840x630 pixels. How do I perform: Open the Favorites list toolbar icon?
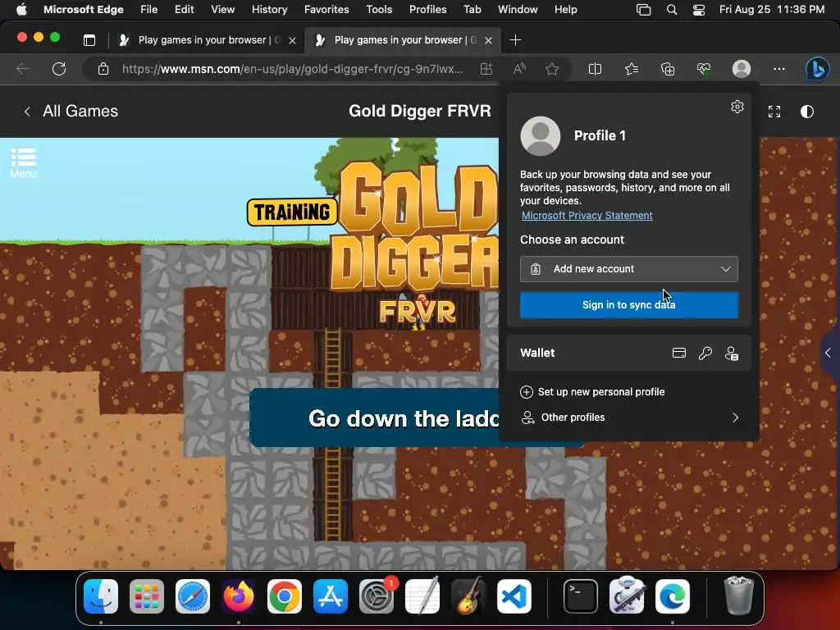pyautogui.click(x=632, y=69)
